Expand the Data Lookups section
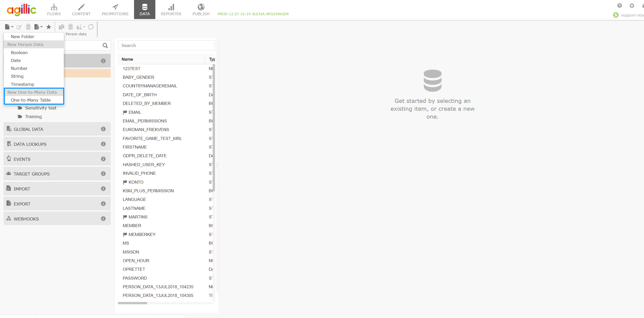The width and height of the screenshot is (644, 318). click(x=30, y=144)
